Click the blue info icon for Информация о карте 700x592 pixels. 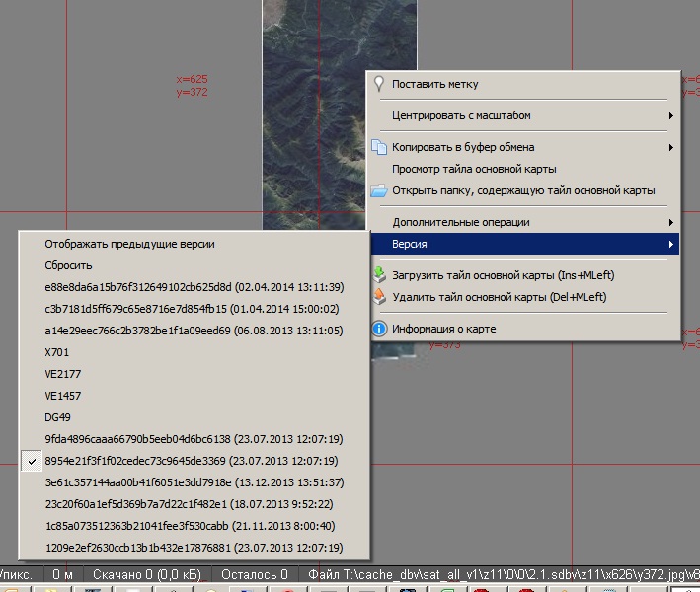click(378, 329)
